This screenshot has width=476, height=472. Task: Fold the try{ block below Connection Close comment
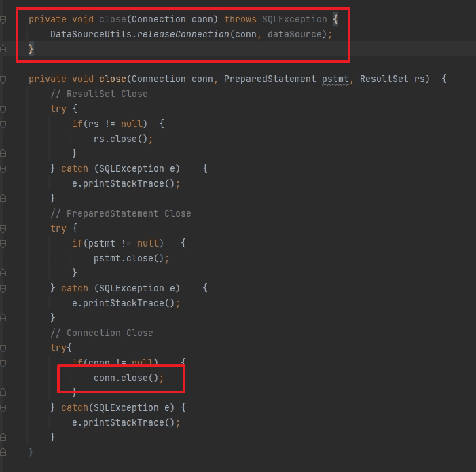pos(3,348)
